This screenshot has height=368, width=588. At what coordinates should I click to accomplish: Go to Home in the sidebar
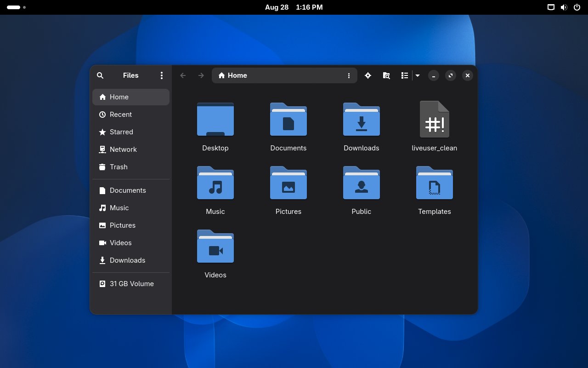131,97
